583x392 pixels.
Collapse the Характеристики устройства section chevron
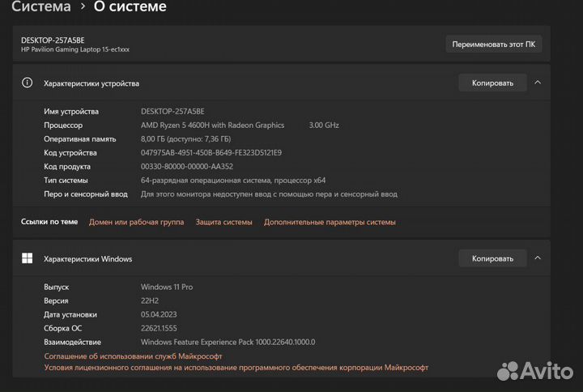coord(538,83)
